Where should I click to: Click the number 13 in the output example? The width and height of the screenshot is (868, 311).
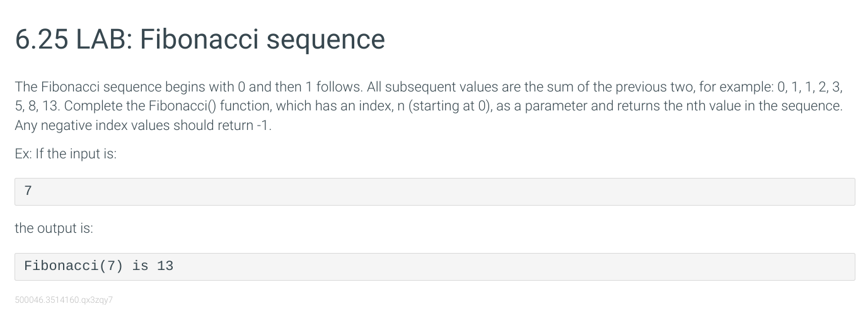click(x=165, y=266)
